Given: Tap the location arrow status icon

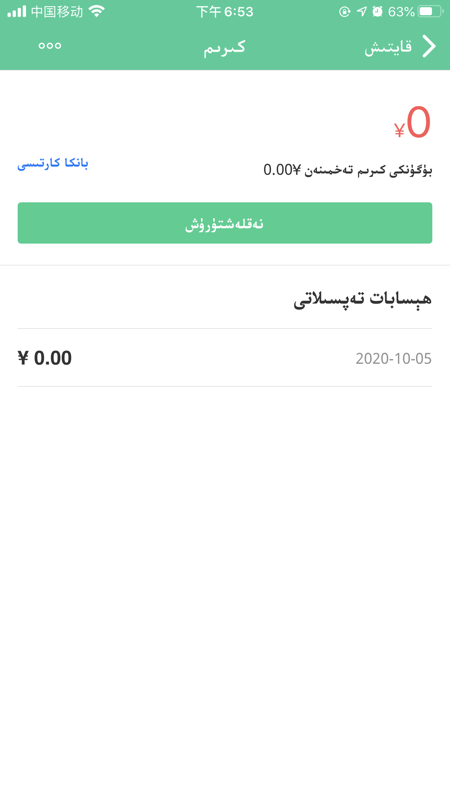Looking at the screenshot, I should coord(361,11).
